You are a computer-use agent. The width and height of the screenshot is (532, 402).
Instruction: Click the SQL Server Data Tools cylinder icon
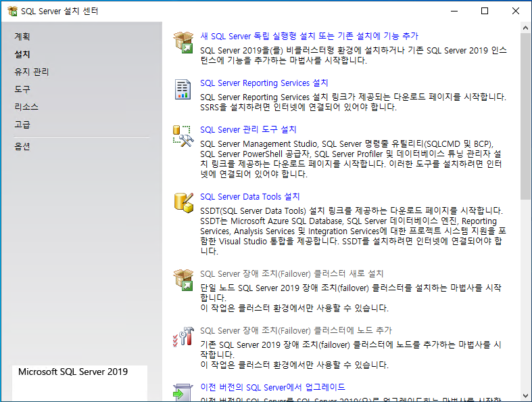pyautogui.click(x=184, y=203)
